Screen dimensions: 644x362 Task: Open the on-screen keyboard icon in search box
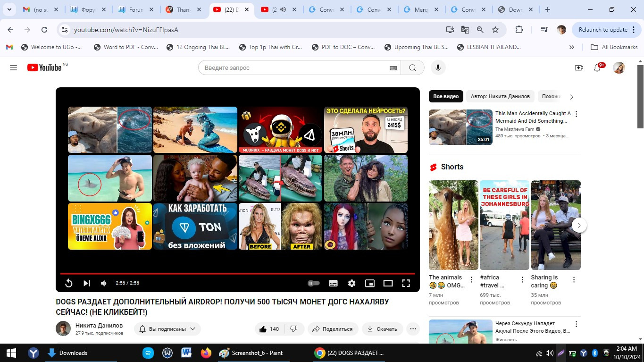tap(393, 68)
